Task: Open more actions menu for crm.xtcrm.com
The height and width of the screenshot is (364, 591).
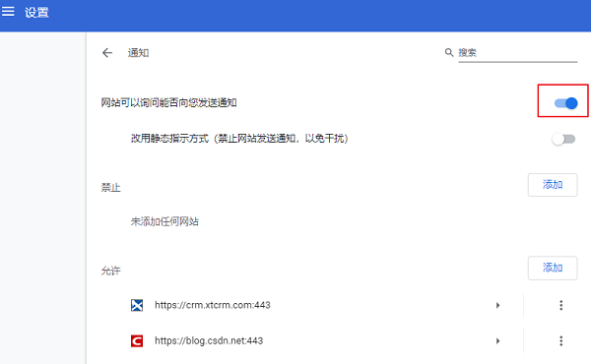Action: click(560, 305)
